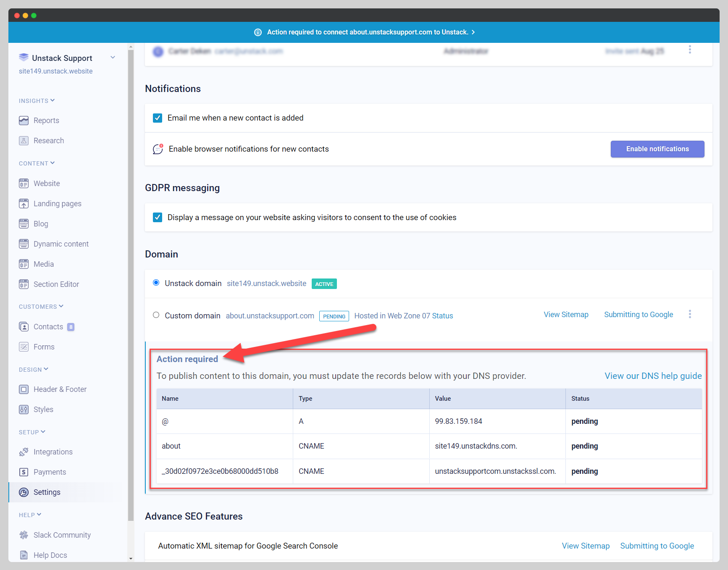This screenshot has height=570, width=728.
Task: Open the View our DNS help guide link
Action: 653,376
